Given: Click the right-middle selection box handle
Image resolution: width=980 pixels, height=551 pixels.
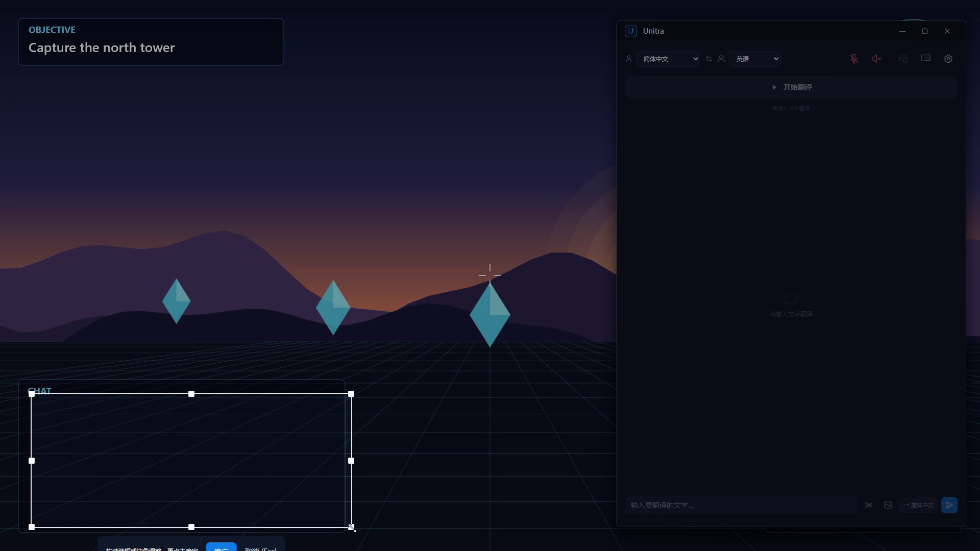Looking at the screenshot, I should [x=351, y=461].
